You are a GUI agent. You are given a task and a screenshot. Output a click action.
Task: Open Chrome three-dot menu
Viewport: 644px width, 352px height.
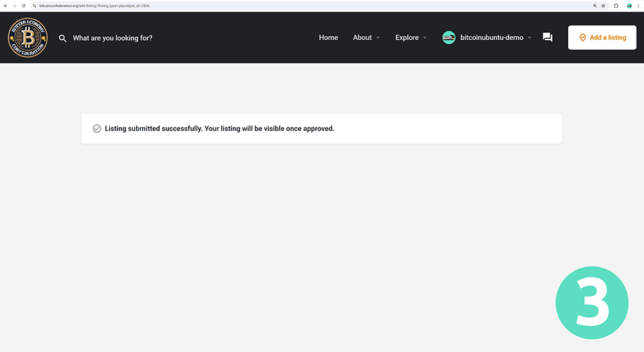click(x=639, y=5)
